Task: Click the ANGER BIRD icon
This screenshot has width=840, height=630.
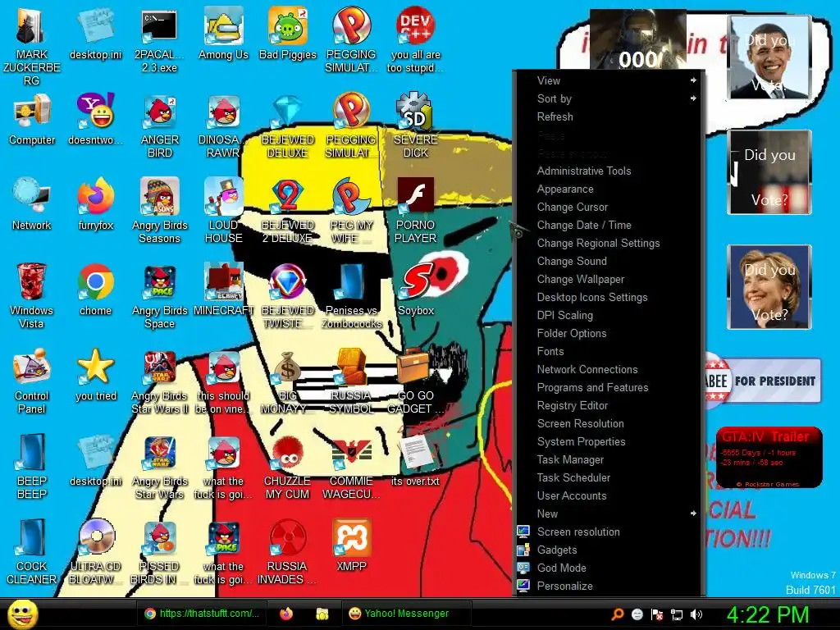Action: [160, 126]
